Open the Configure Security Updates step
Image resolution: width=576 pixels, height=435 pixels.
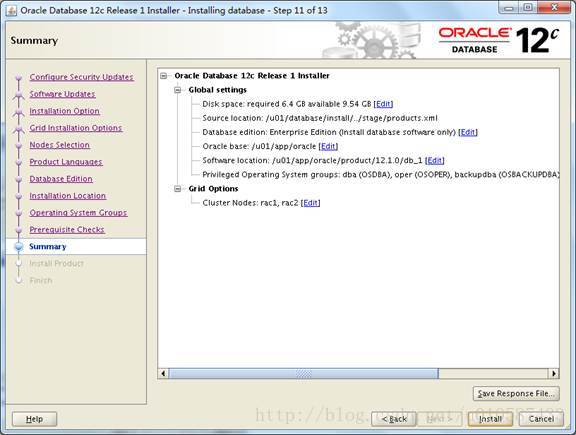[82, 77]
